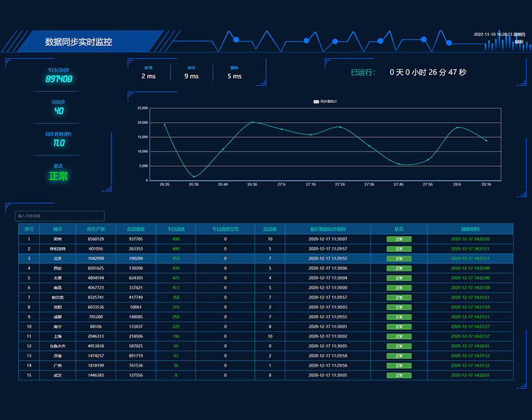Click the green 正常 badge in 郑州 row
This screenshot has height=420, width=532.
pyautogui.click(x=399, y=239)
